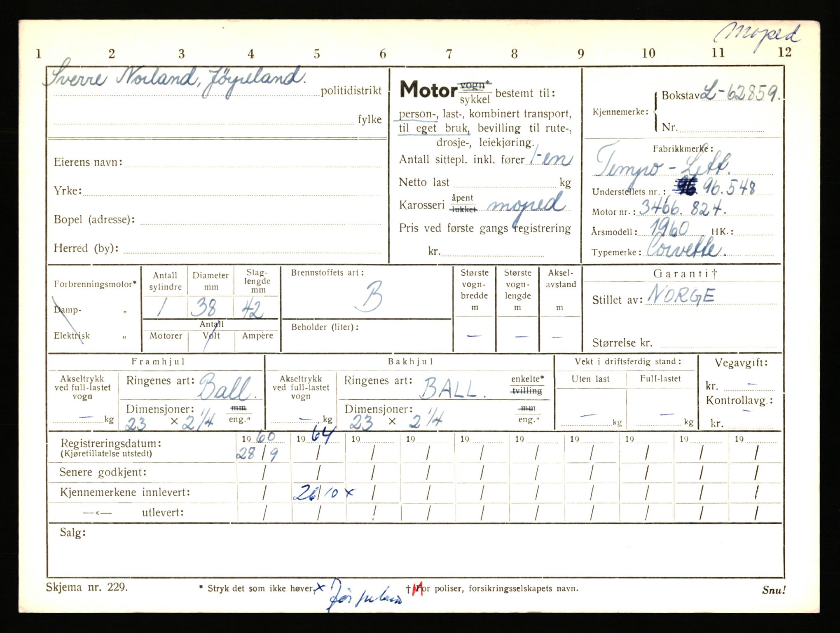Click 'Pris ved første gangs registrering' text
The image size is (840, 633).
click(x=485, y=228)
